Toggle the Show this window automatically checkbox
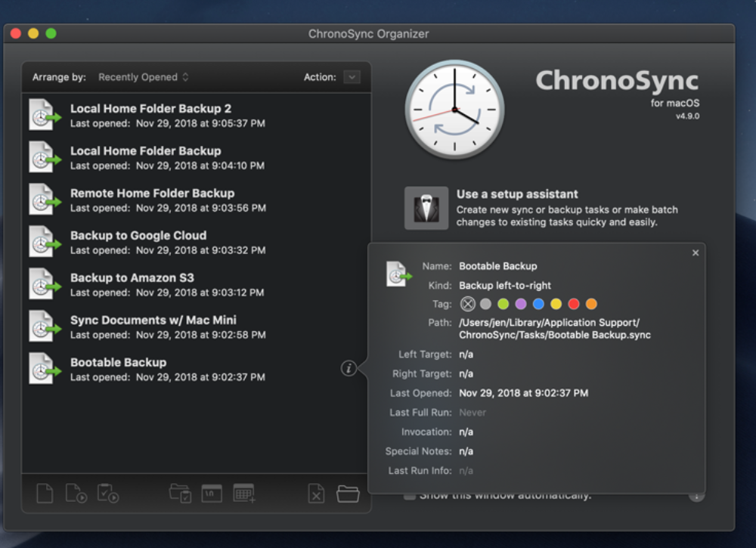 tap(409, 496)
